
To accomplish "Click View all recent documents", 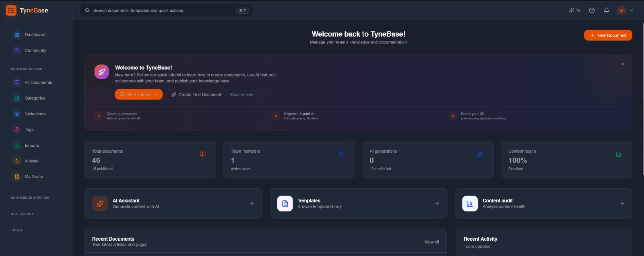I will pyautogui.click(x=431, y=242).
